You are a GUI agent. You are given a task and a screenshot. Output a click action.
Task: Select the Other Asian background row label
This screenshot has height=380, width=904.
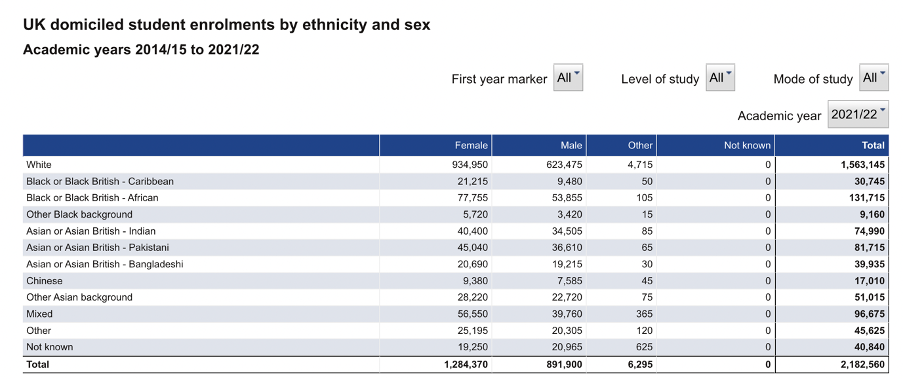79,298
